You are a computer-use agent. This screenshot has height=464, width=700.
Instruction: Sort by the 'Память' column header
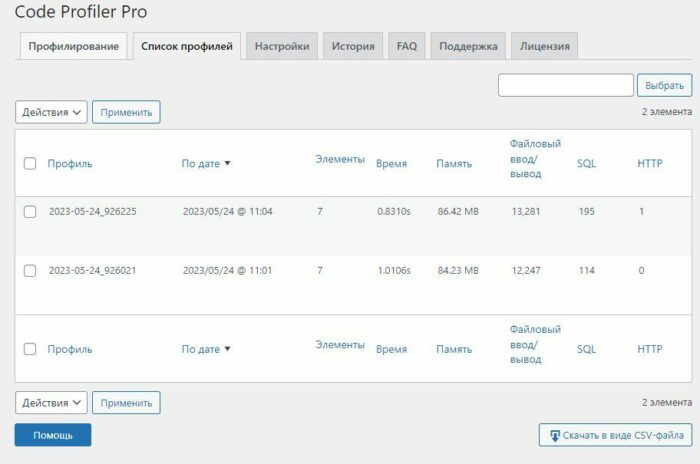pyautogui.click(x=454, y=163)
